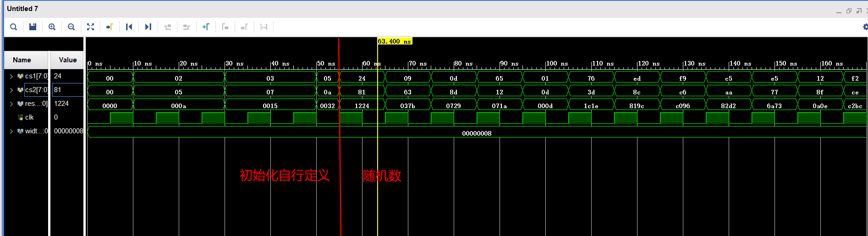Click the Name column header
This screenshot has width=868, height=236.
pyautogui.click(x=22, y=60)
